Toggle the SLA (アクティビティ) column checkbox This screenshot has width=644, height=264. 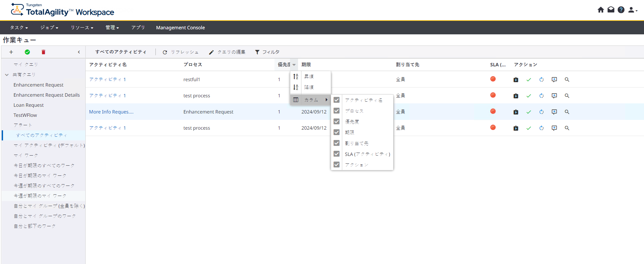(336, 154)
